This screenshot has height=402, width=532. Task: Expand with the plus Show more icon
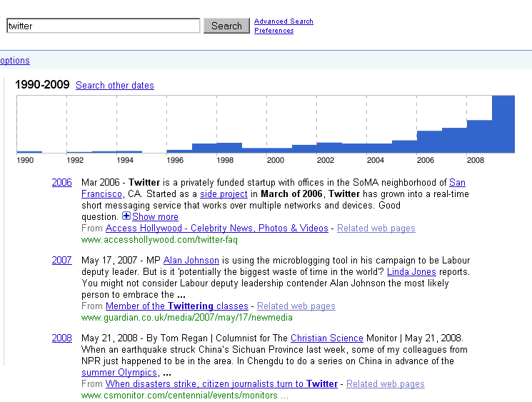click(126, 216)
